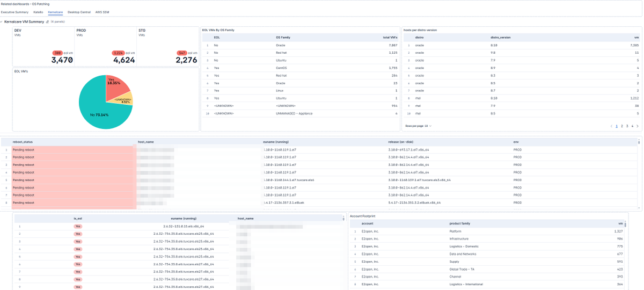Open page 4 of hosts per distro
644x290 pixels.
(632, 126)
